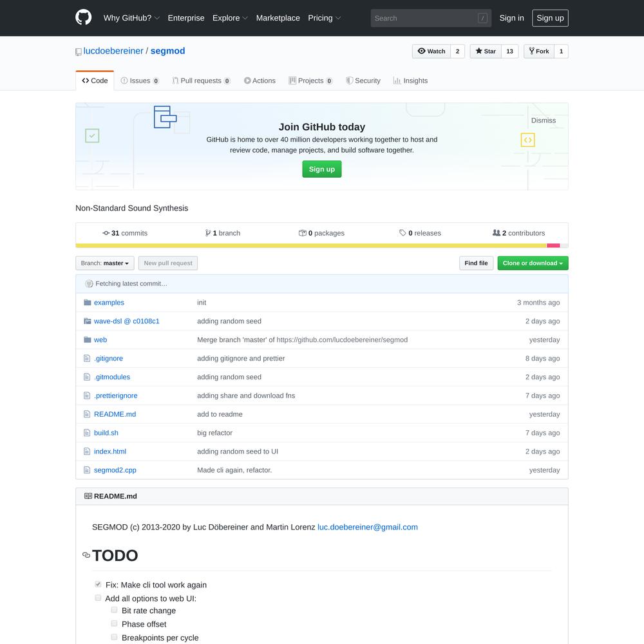Image resolution: width=644 pixels, height=644 pixels.
Task: Click the folder icon for web
Action: (x=87, y=339)
